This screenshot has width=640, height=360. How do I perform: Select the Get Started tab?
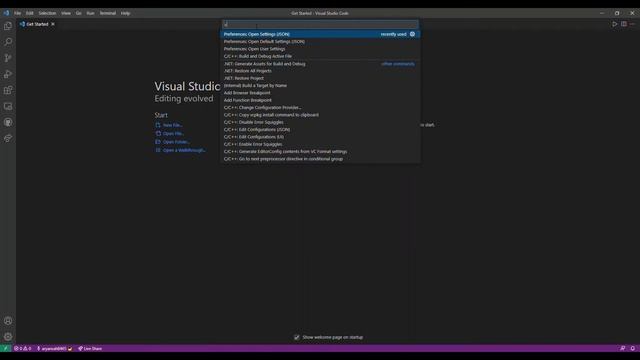[x=37, y=24]
